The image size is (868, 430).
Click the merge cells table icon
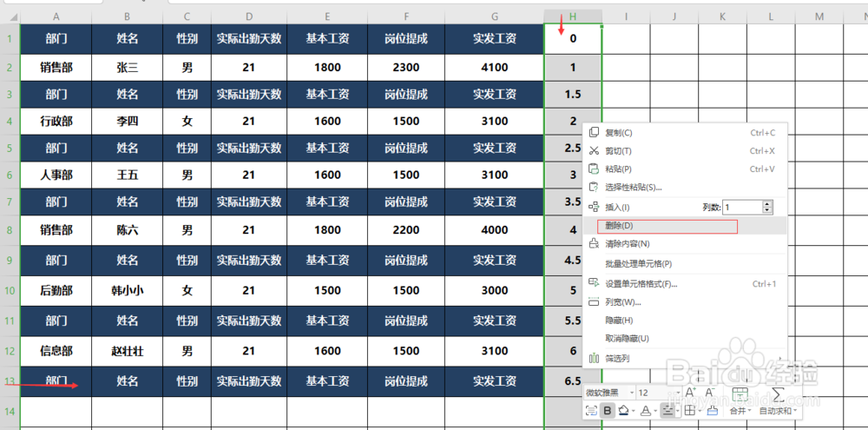pyautogui.click(x=740, y=394)
